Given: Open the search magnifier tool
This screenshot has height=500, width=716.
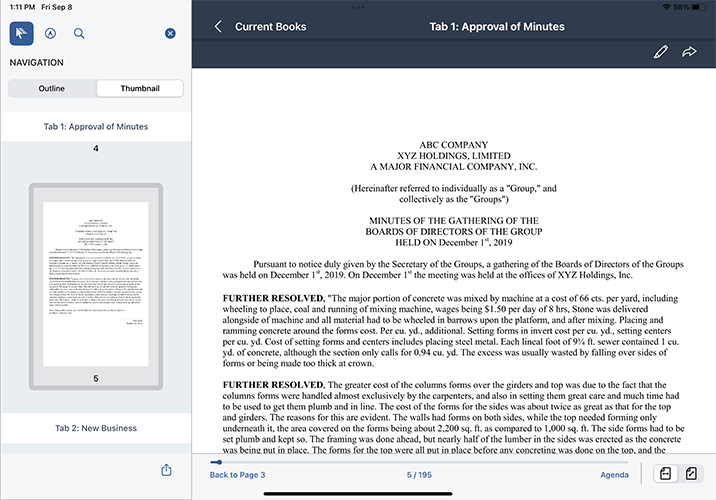Looking at the screenshot, I should coord(79,33).
